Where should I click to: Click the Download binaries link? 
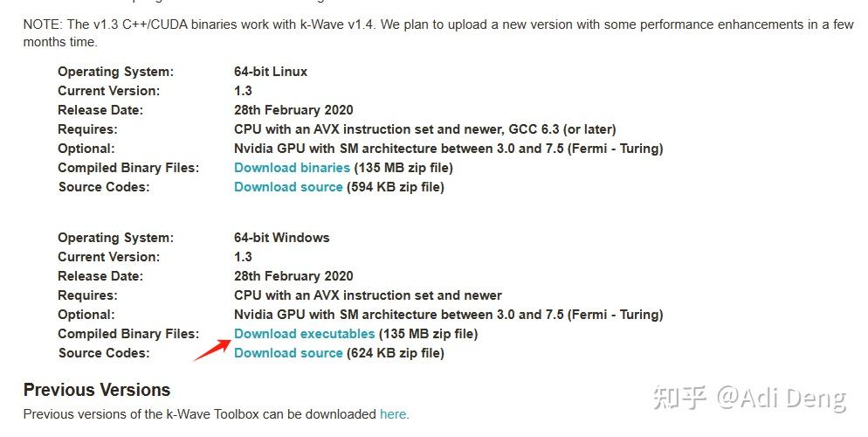[292, 168]
